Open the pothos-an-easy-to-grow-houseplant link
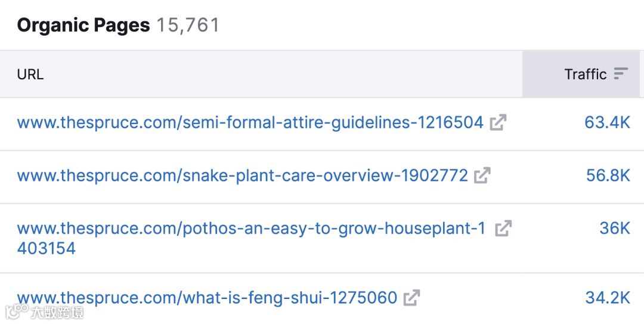The height and width of the screenshot is (324, 644). click(x=252, y=238)
